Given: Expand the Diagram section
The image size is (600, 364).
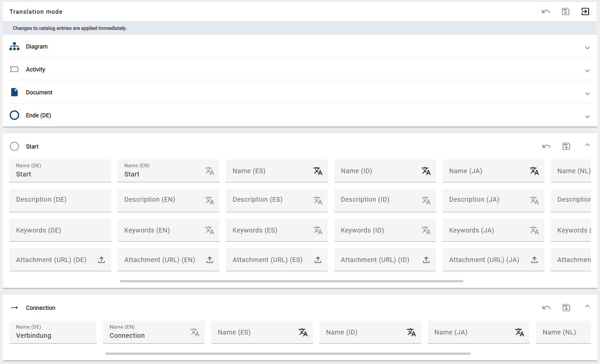Looking at the screenshot, I should (587, 48).
